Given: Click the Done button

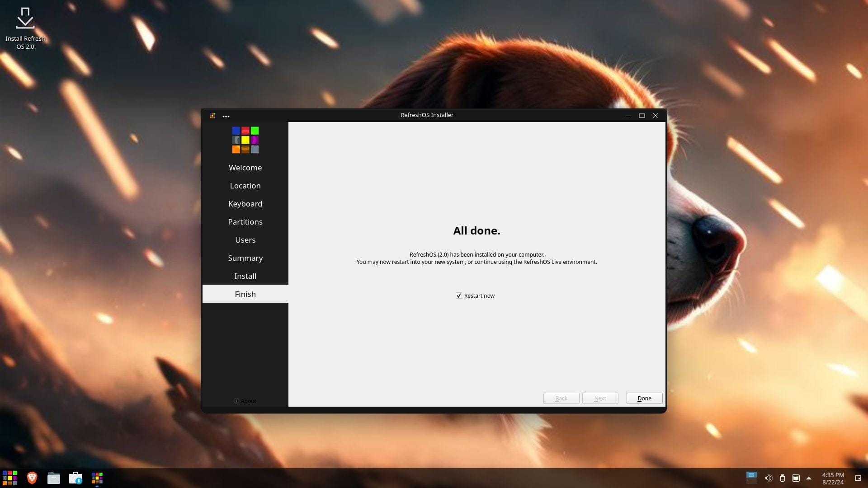Looking at the screenshot, I should (x=644, y=398).
